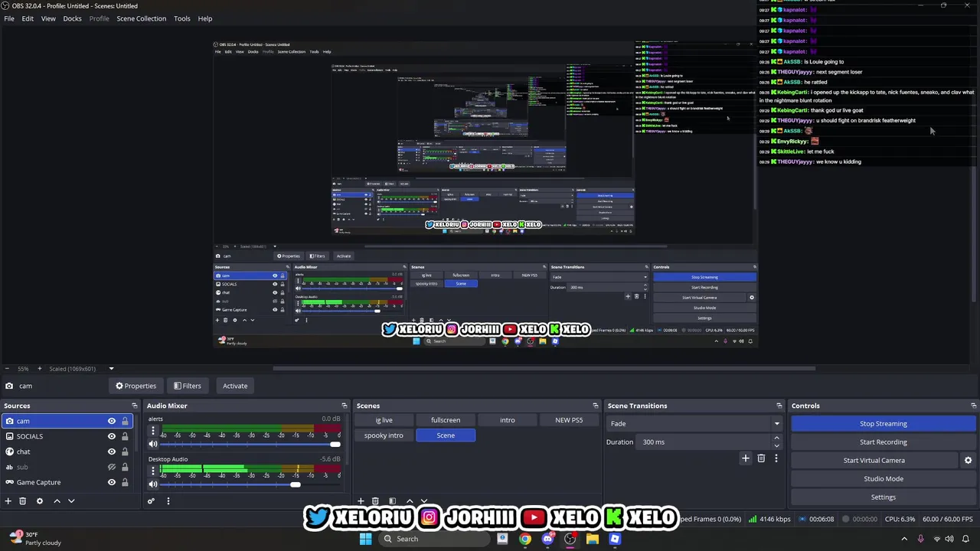Float the Scene Transitions dock panel
This screenshot has height=551, width=980.
coord(779,406)
